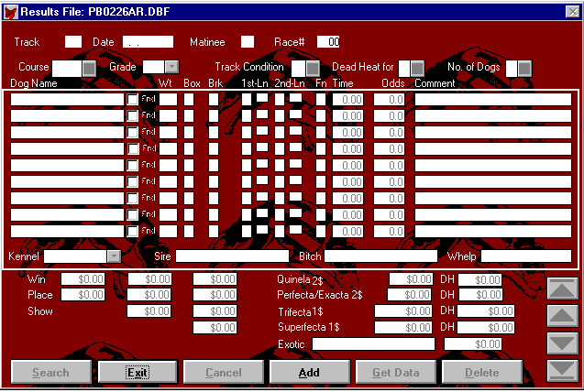This screenshot has width=584, height=392.
Task: Open the Course selector button
Action: pyautogui.click(x=89, y=68)
